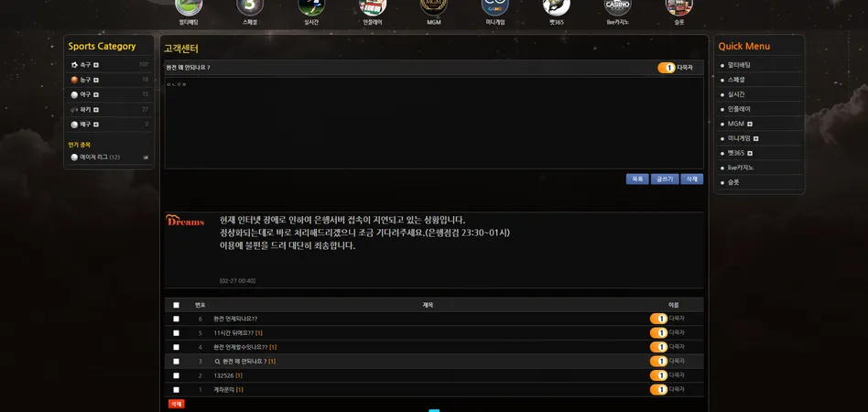The height and width of the screenshot is (412, 868).
Task: Check the box for post 계좌문의
Action: (176, 390)
